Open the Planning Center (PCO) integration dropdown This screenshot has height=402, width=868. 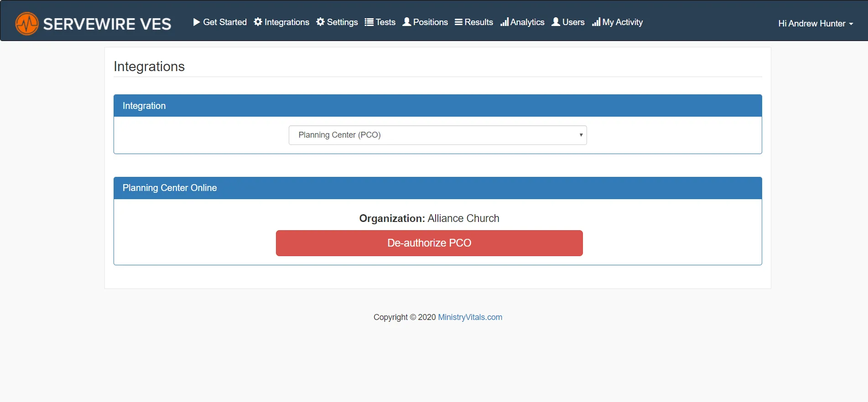(x=438, y=135)
